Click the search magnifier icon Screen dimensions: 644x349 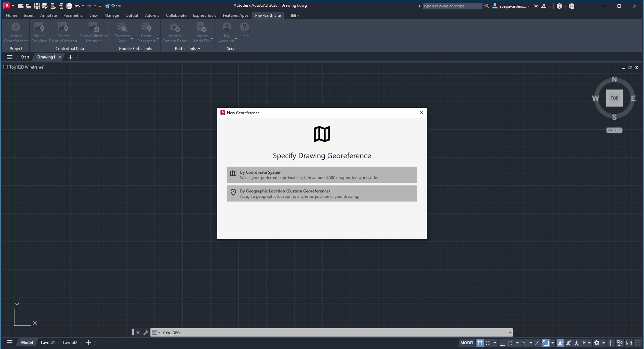click(487, 6)
